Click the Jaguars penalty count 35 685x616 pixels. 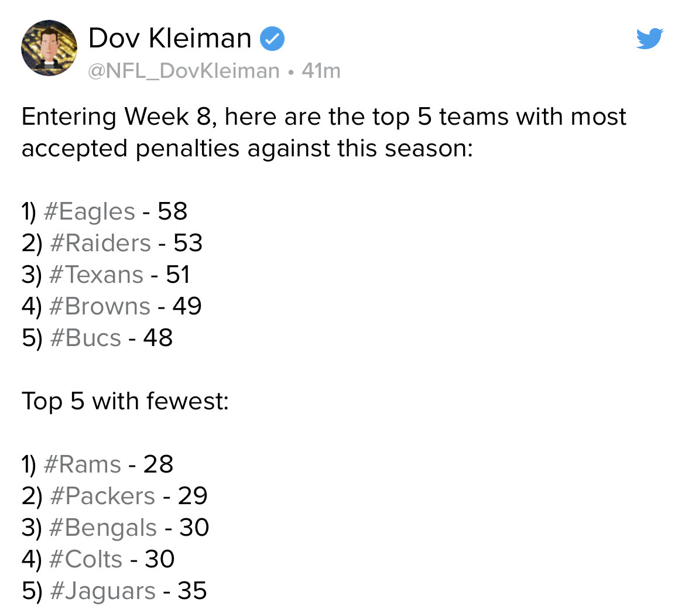192,591
